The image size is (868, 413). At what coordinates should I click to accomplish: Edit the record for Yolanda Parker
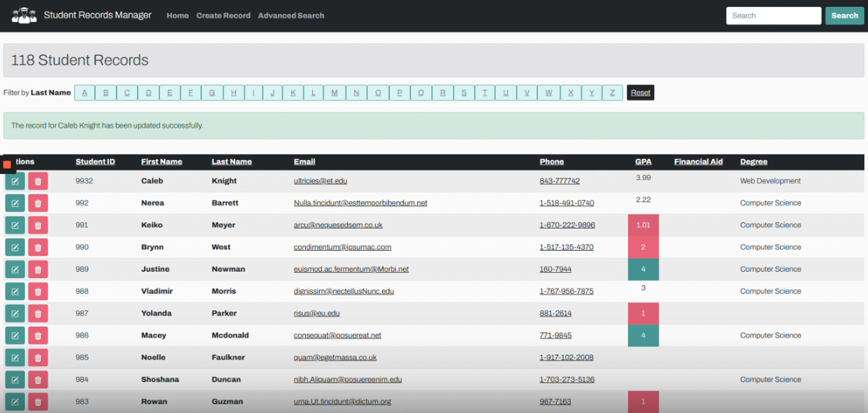click(x=15, y=313)
